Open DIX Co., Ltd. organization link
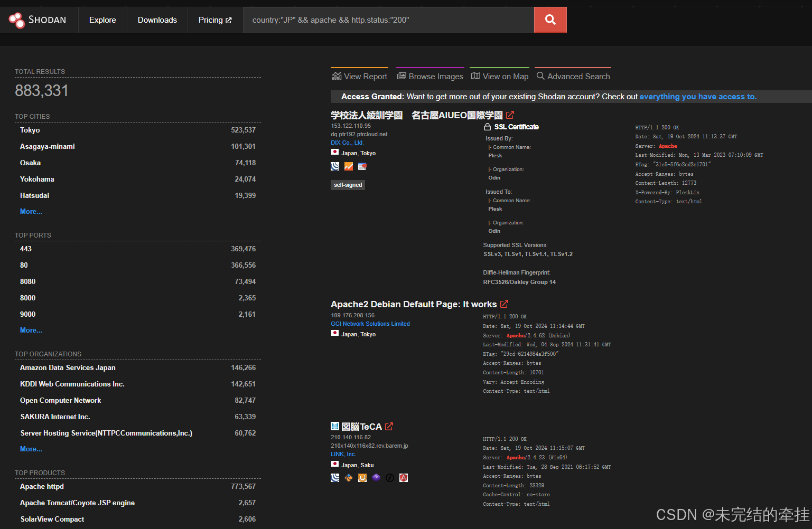The height and width of the screenshot is (529, 812). tap(347, 143)
